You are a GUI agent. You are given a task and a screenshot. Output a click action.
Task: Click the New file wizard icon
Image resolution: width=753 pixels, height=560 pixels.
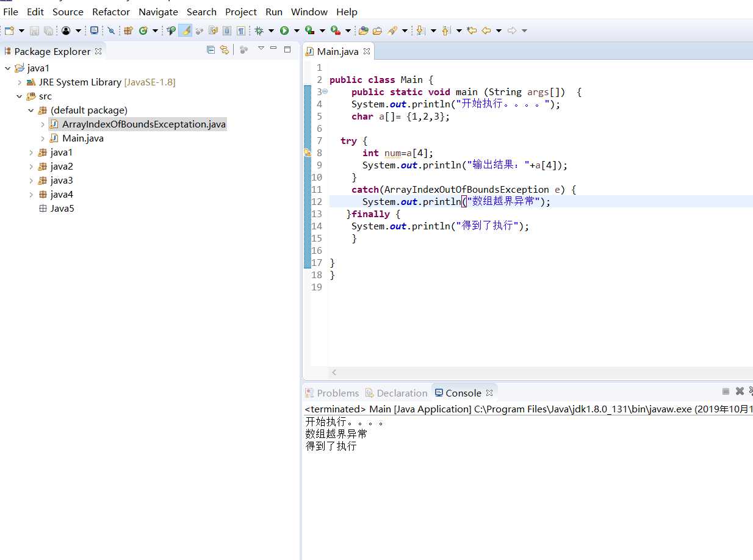tap(9, 31)
